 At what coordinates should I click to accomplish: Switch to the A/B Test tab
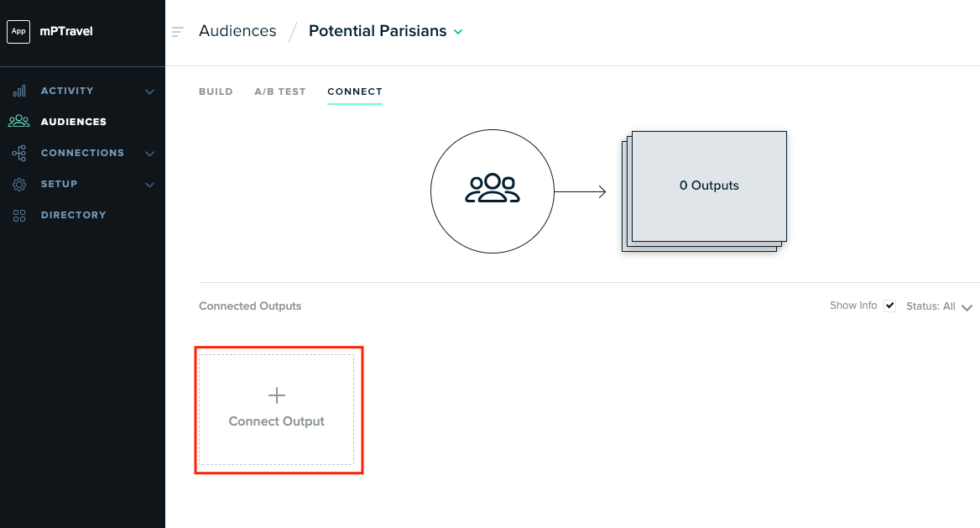[x=280, y=91]
